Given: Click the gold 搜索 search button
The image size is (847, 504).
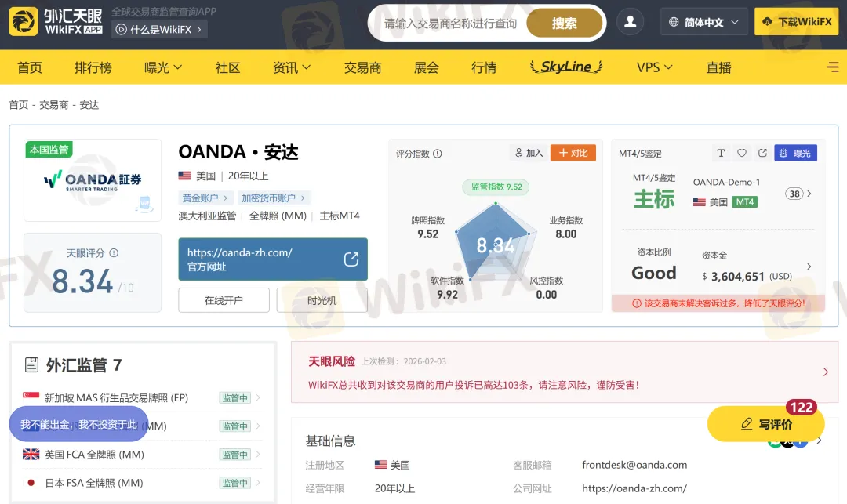Looking at the screenshot, I should 564,24.
